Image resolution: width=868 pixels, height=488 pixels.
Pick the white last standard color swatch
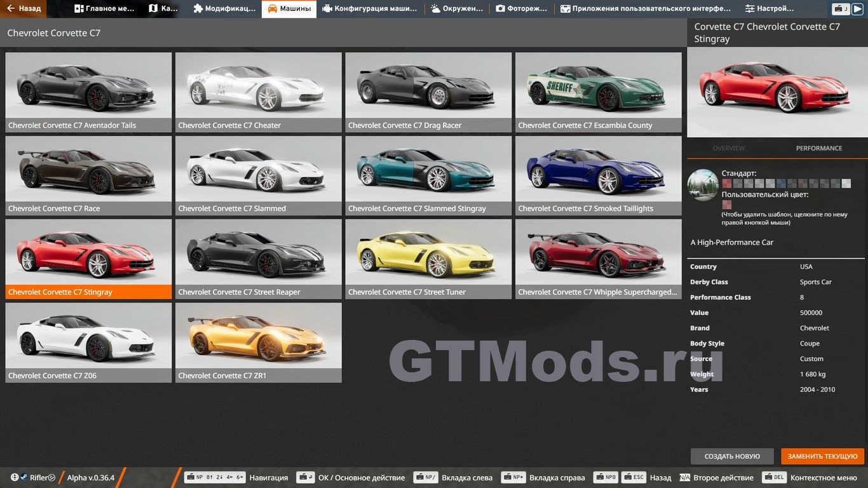point(846,184)
